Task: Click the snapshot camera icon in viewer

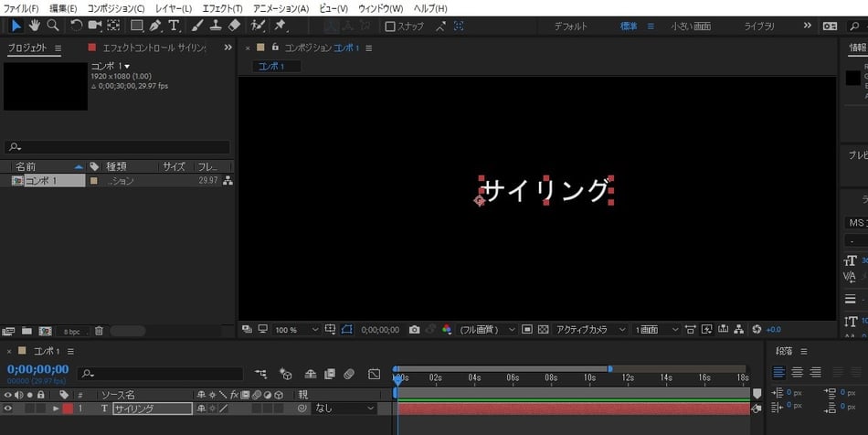Action: click(414, 329)
